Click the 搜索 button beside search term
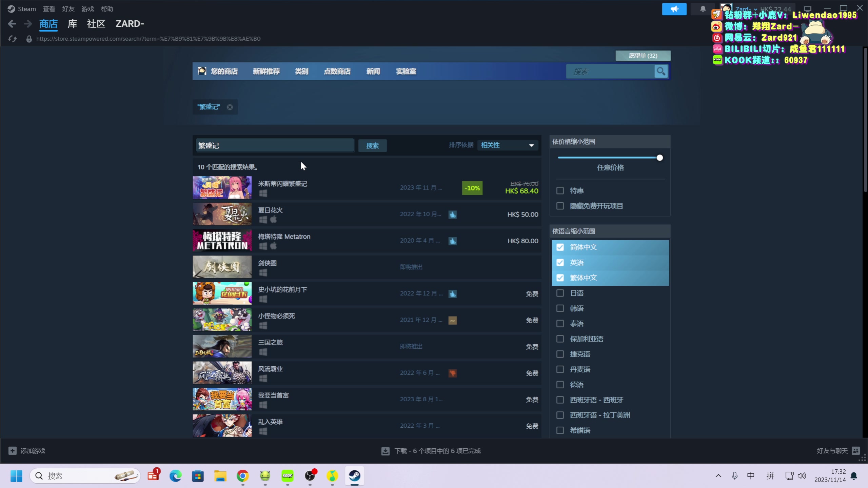 pos(372,146)
